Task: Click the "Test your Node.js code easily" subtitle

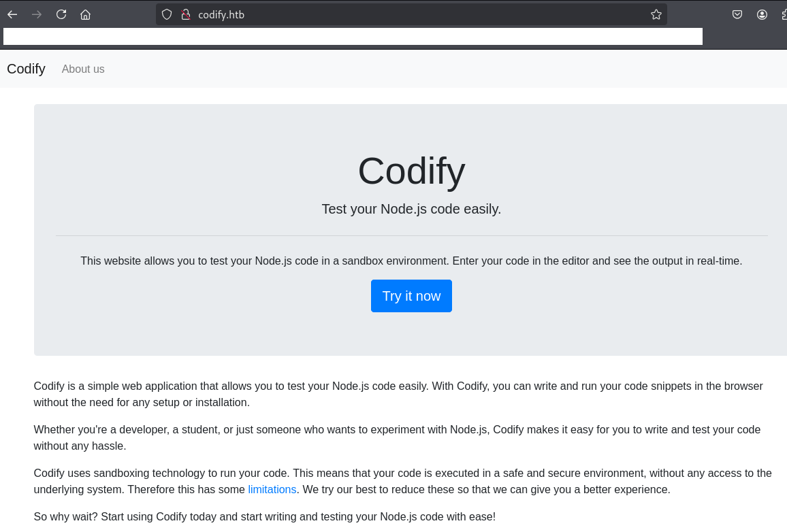Action: 411,209
